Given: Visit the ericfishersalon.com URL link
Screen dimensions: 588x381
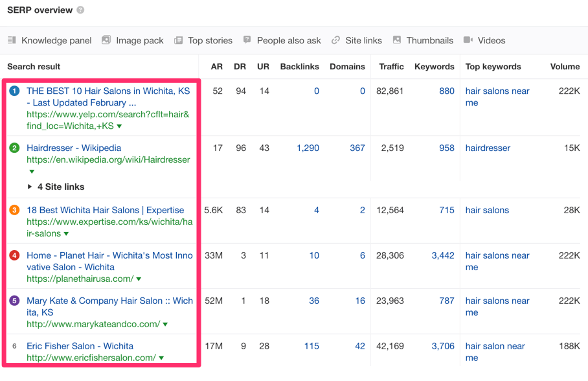Looking at the screenshot, I should (91, 358).
